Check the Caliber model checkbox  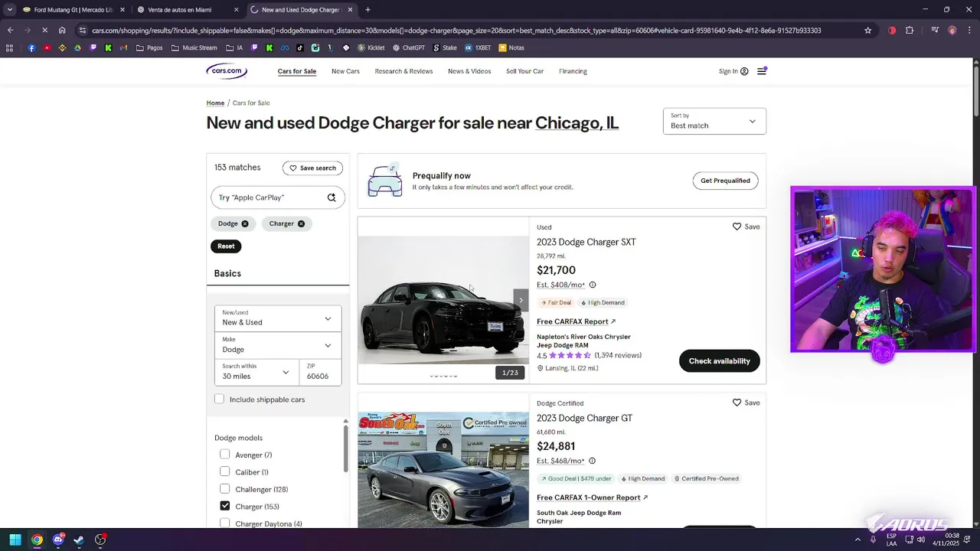click(x=225, y=471)
